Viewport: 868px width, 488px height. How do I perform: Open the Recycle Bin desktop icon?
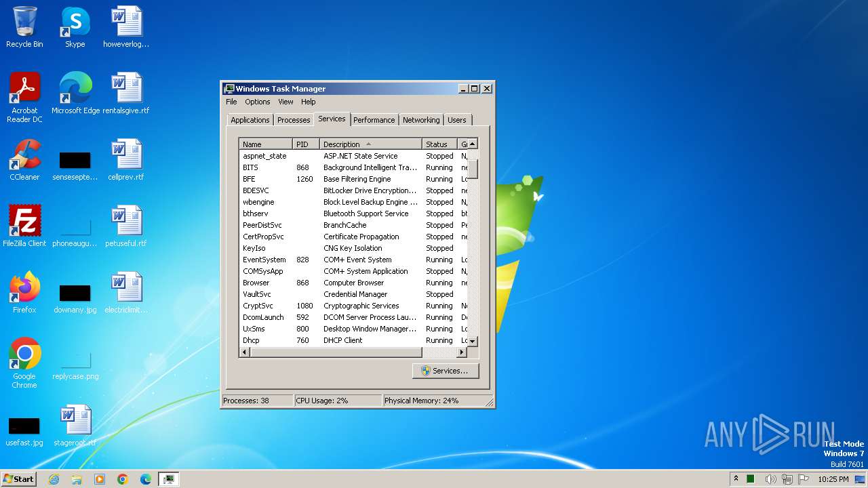[x=24, y=27]
